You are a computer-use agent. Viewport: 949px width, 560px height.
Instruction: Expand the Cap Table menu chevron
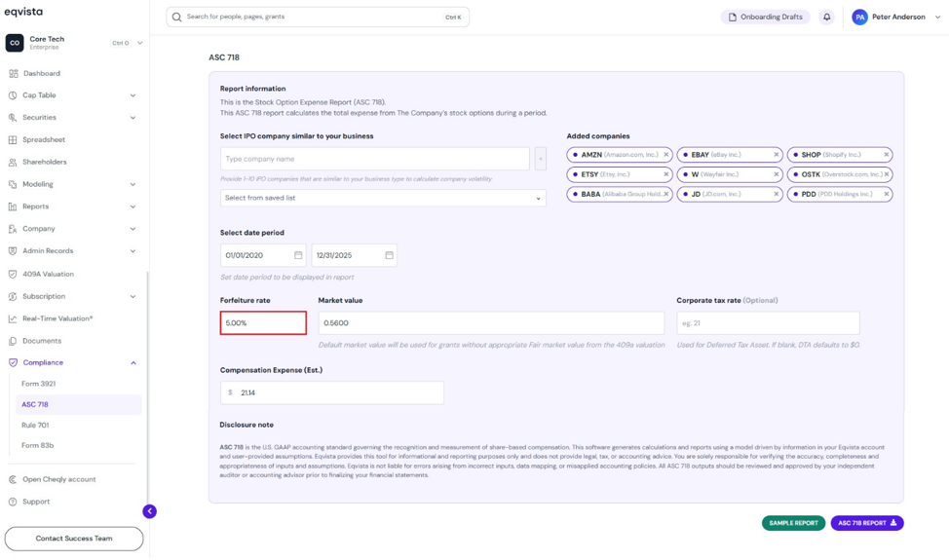pyautogui.click(x=133, y=95)
